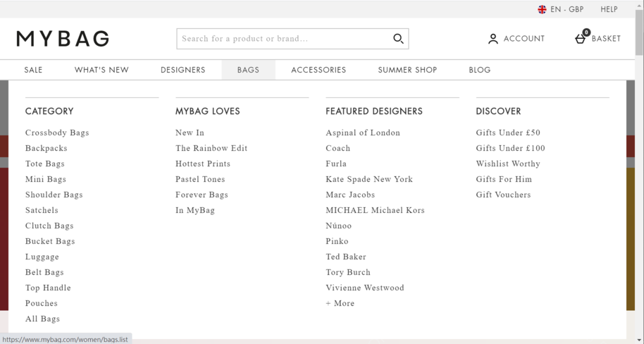
Task: Shop Aspinal of London designer
Action: (363, 133)
